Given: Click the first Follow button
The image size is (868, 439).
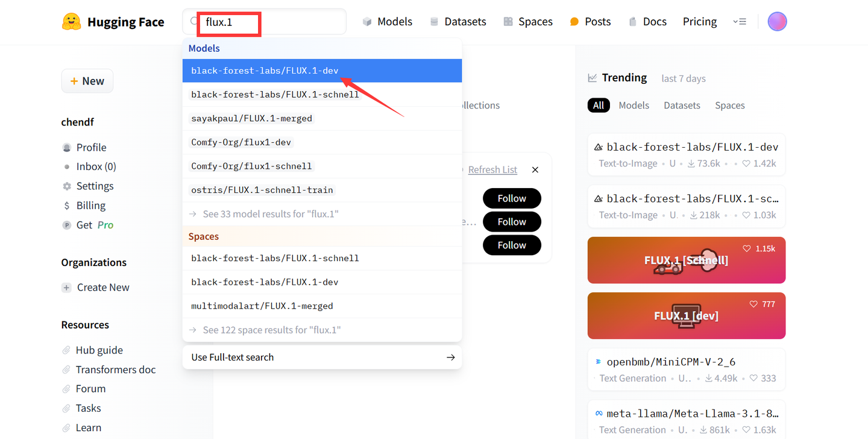Looking at the screenshot, I should pyautogui.click(x=512, y=198).
